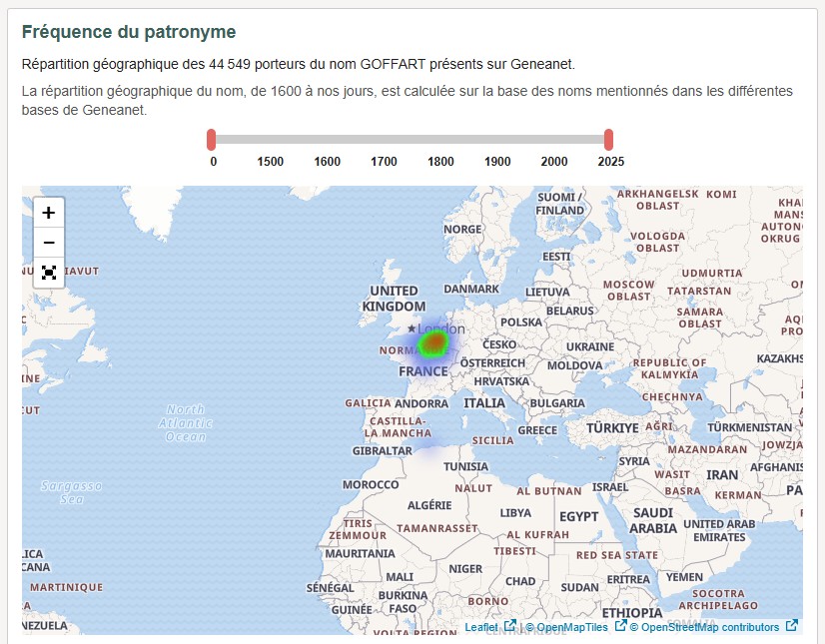This screenshot has width=825, height=644.
Task: Click the North Atlantic Ocean label
Action: click(x=186, y=423)
